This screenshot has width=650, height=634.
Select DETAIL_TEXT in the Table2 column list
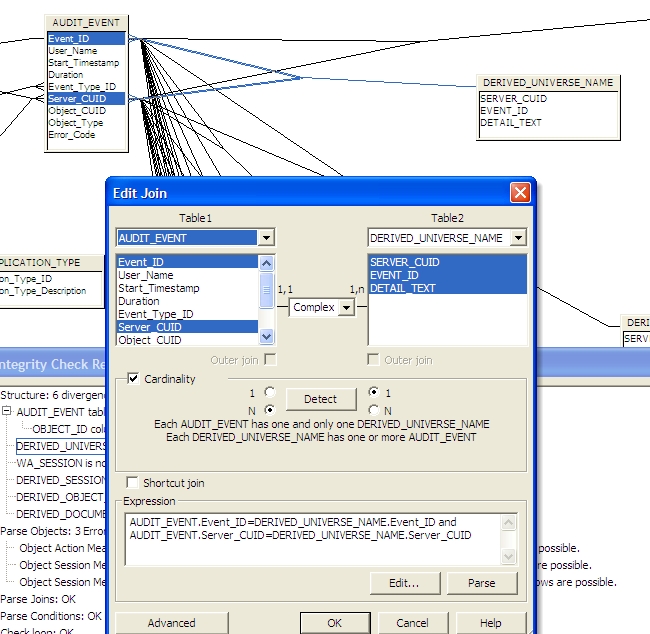403,288
